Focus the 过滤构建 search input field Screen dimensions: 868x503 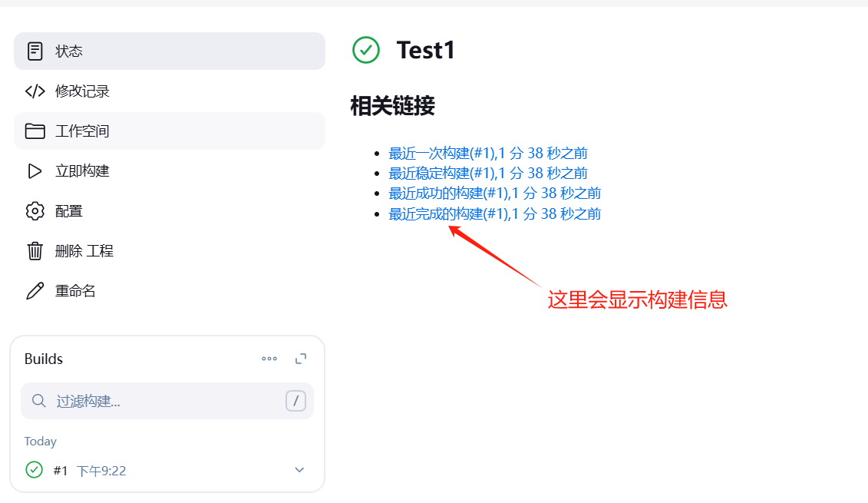click(x=167, y=401)
